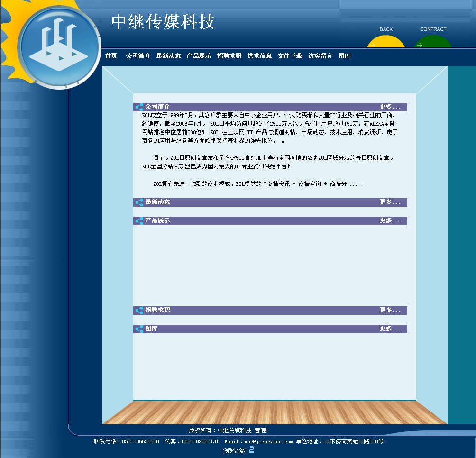Viewport: 476px width, 458px height.
Task: Click the blue building logo icon
Action: (x=59, y=46)
